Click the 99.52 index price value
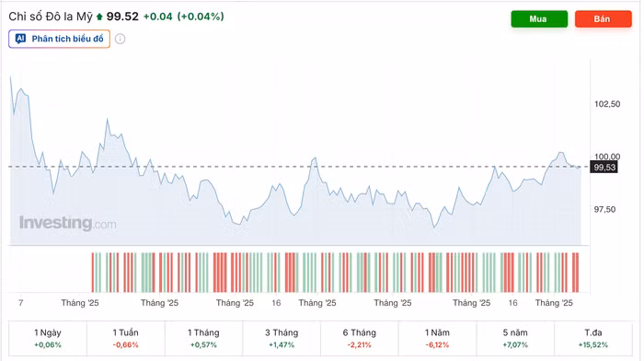The image size is (644, 361). [122, 17]
